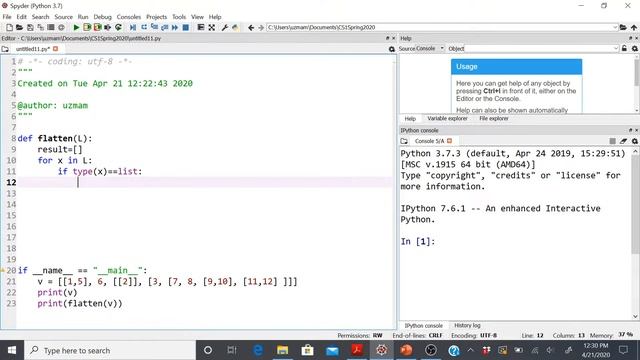Open Preferences wrench icon
Image resolution: width=640 pixels, height=360 pixels.
[224, 27]
